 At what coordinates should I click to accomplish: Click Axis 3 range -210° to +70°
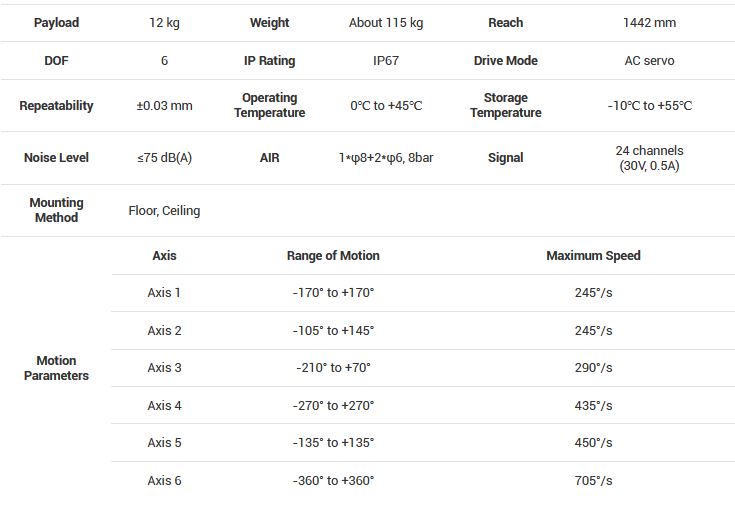[333, 368]
